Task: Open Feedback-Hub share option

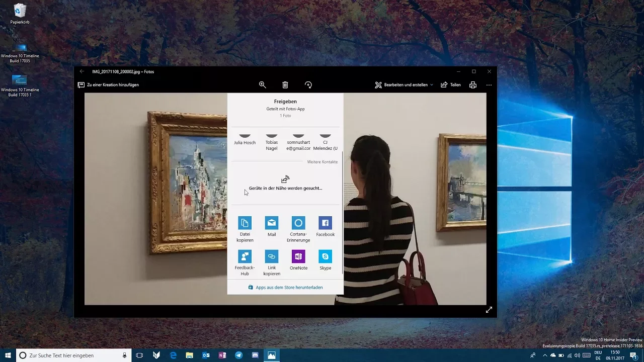Action: (245, 256)
